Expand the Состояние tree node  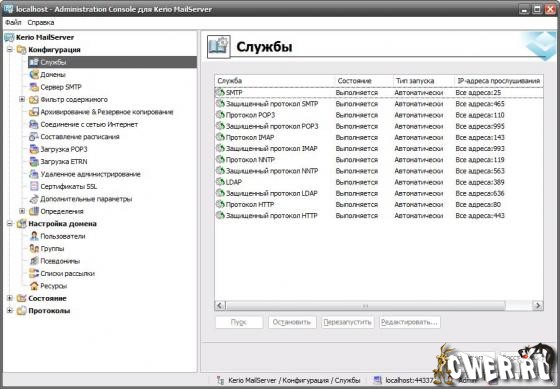point(10,298)
